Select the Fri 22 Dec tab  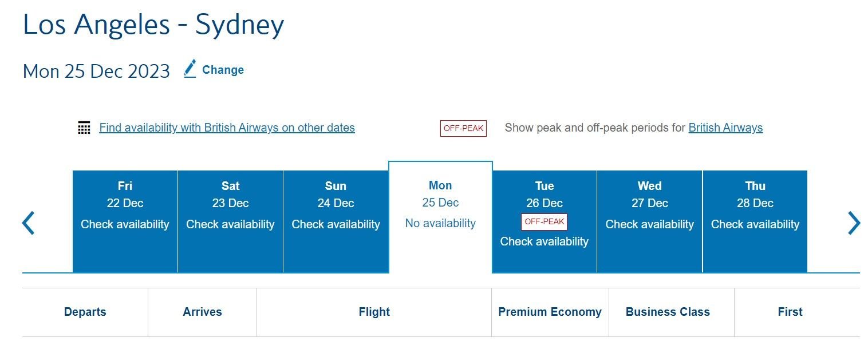125,221
